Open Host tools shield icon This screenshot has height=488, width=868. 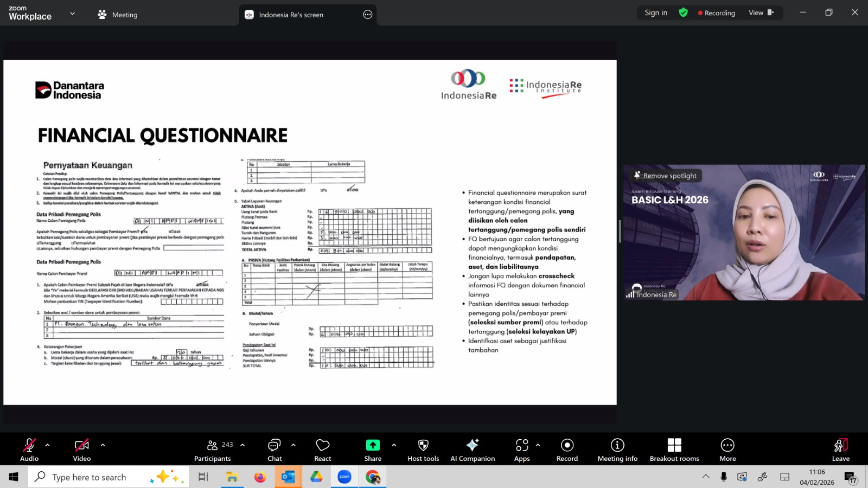tap(423, 450)
